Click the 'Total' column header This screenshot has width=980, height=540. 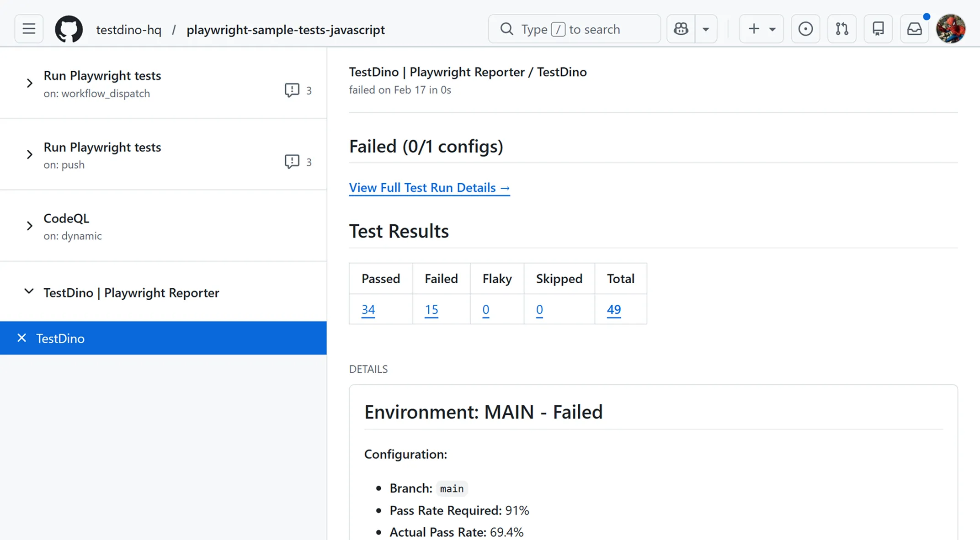[621, 279]
